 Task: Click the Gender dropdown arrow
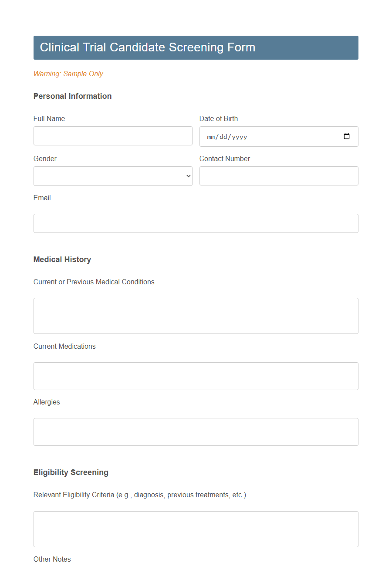[x=187, y=176]
